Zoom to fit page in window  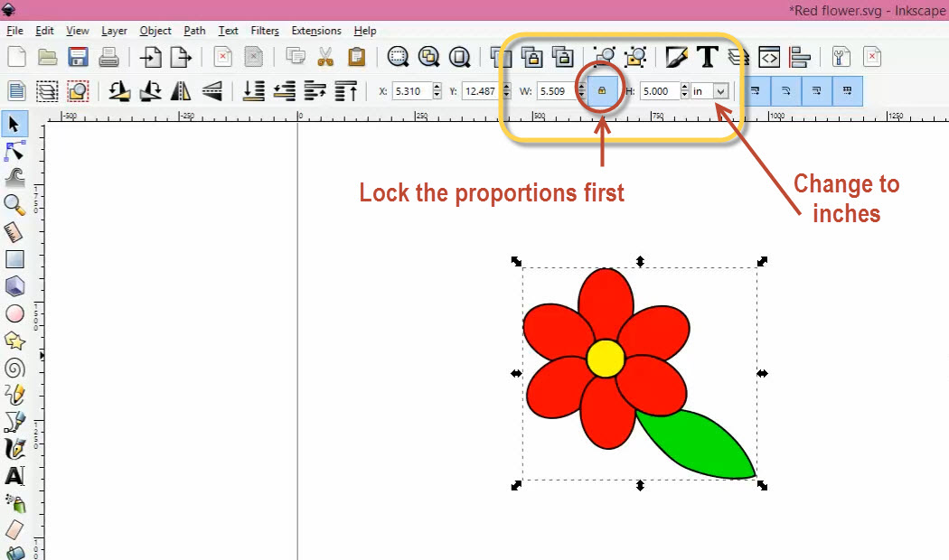click(459, 57)
